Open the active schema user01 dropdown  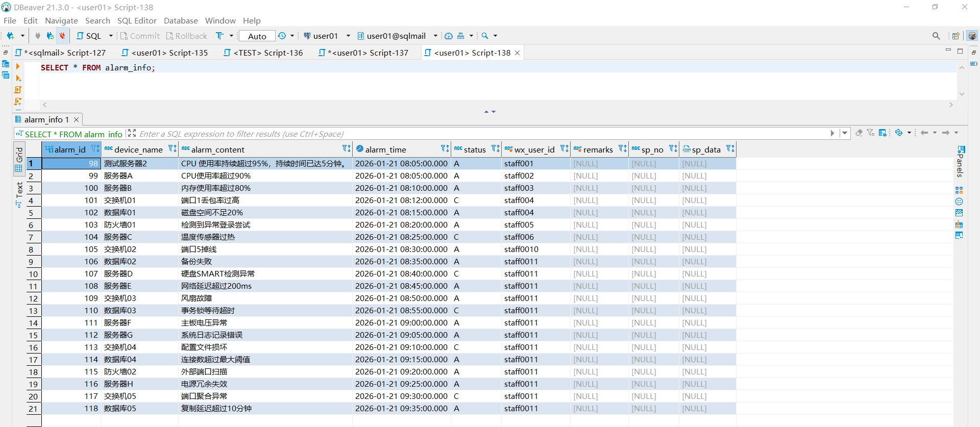[327, 36]
